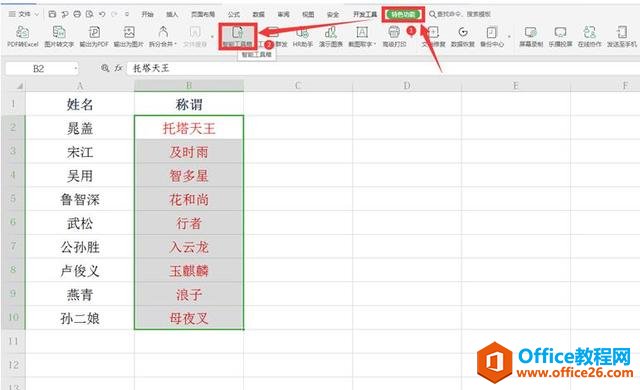Click the cell containing 浪子
640x390 pixels.
click(x=189, y=294)
